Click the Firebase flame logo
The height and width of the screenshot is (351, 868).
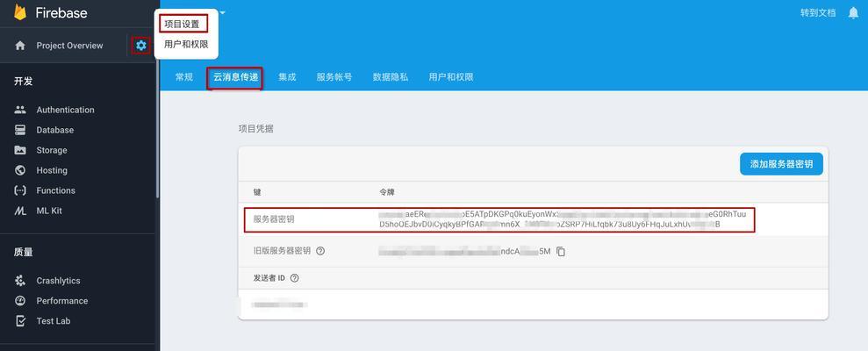20,12
